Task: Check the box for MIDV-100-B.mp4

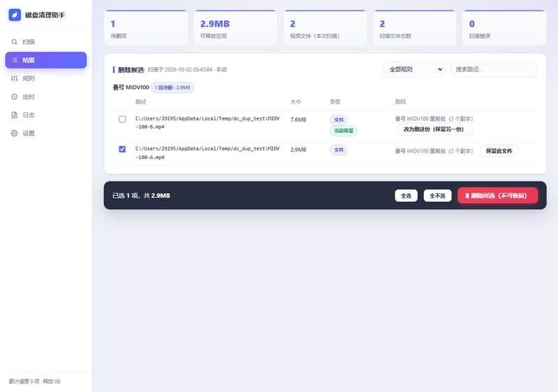Action: 122,119
